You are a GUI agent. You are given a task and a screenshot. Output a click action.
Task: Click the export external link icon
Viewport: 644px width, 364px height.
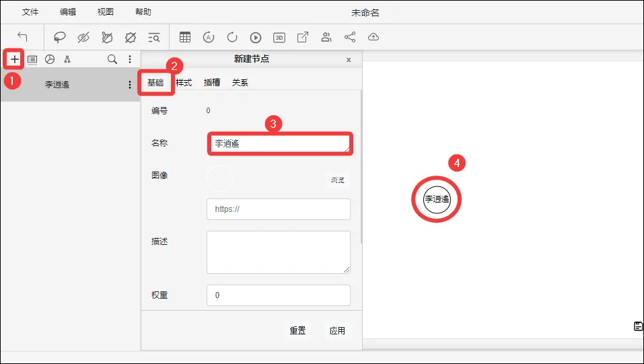(303, 37)
